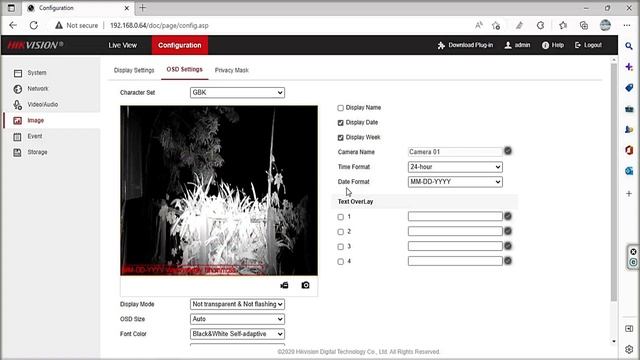Open the Display Mode dropdown
This screenshot has width=640, height=360.
(x=237, y=304)
